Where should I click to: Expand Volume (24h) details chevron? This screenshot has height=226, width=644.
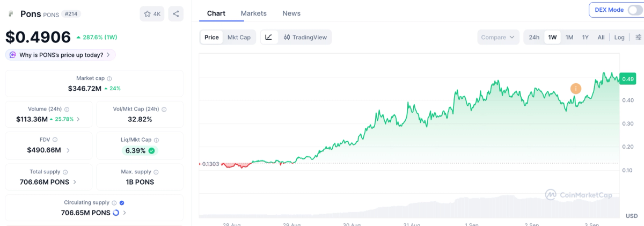(78, 119)
